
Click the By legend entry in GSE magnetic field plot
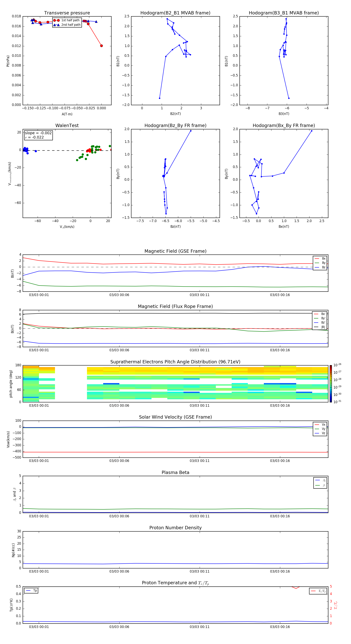(x=320, y=263)
